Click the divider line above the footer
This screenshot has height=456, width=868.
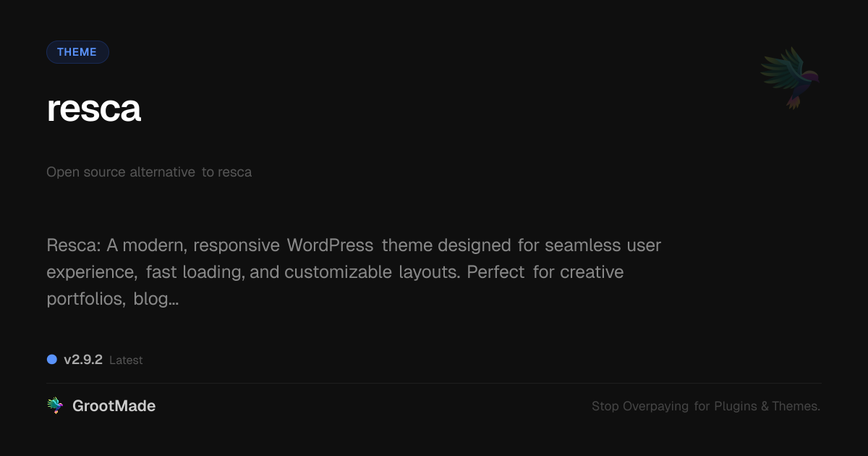pos(434,383)
